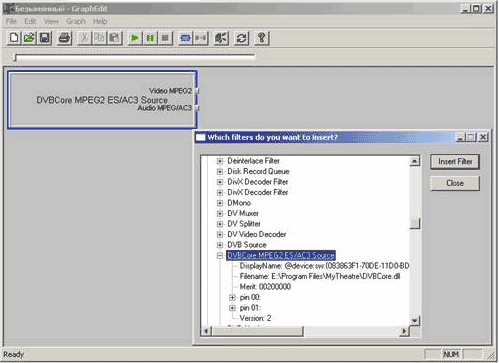Click the DisplayName property row
The height and width of the screenshot is (363, 499).
pos(324,266)
